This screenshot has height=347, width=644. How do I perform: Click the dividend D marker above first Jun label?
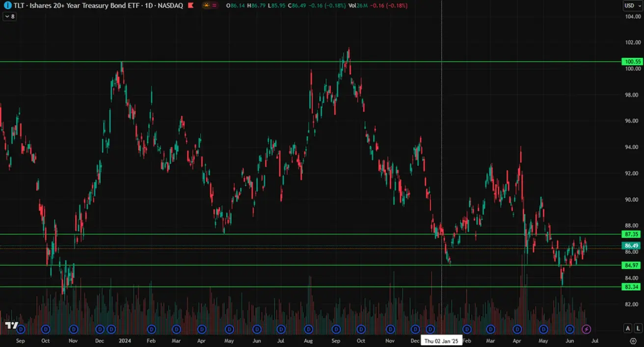(x=256, y=329)
